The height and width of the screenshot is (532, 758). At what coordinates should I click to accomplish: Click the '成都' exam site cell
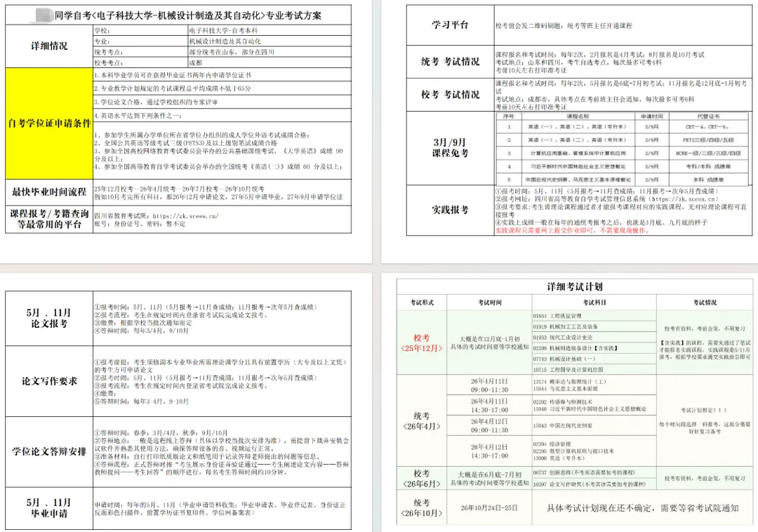pyautogui.click(x=270, y=62)
